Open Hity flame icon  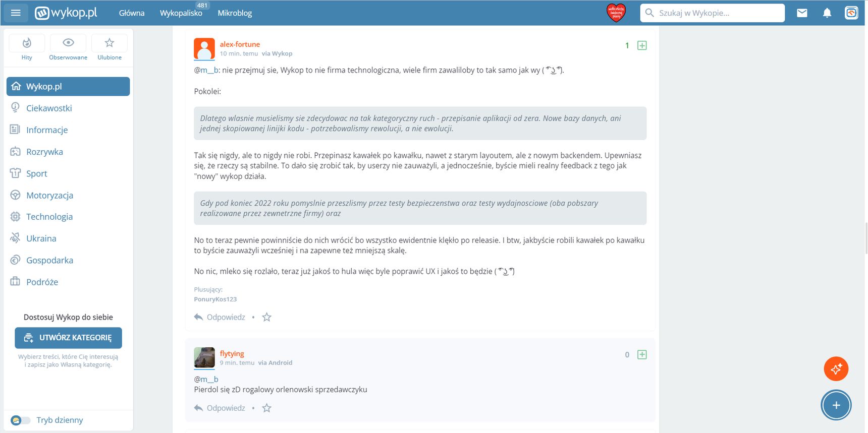[x=27, y=43]
